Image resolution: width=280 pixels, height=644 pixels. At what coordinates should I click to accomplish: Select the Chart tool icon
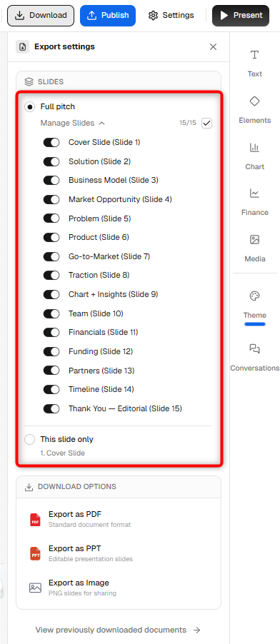(x=254, y=148)
